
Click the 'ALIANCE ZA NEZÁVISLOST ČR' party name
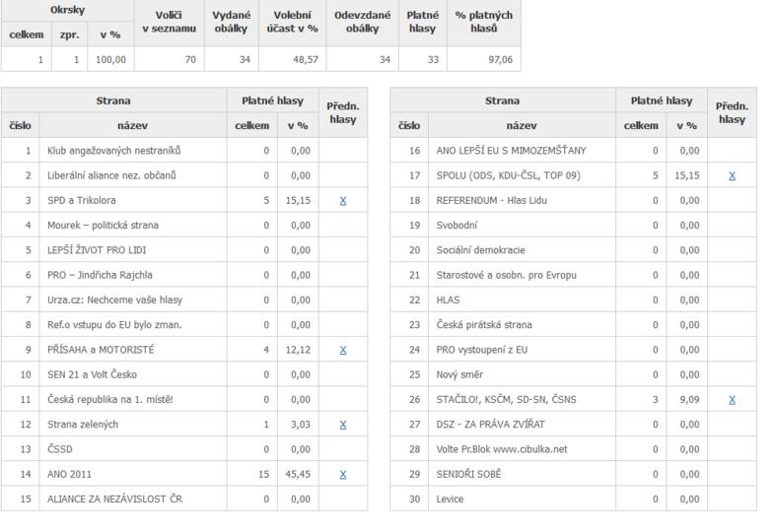pyautogui.click(x=114, y=499)
